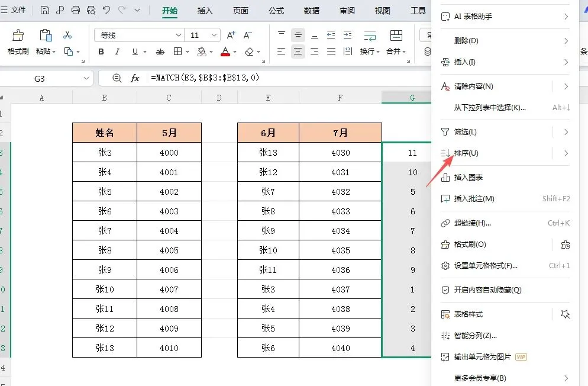Screen dimensions: 588x386
Task: Click Merge cells (合并) icon
Action: [x=396, y=36]
